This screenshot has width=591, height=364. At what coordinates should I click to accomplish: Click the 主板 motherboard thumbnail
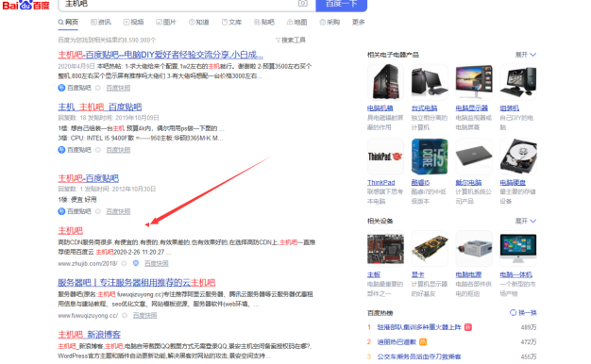point(385,248)
